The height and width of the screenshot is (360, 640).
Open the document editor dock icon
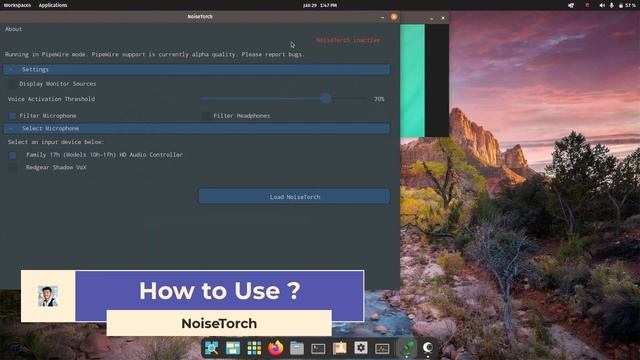pyautogui.click(x=340, y=348)
